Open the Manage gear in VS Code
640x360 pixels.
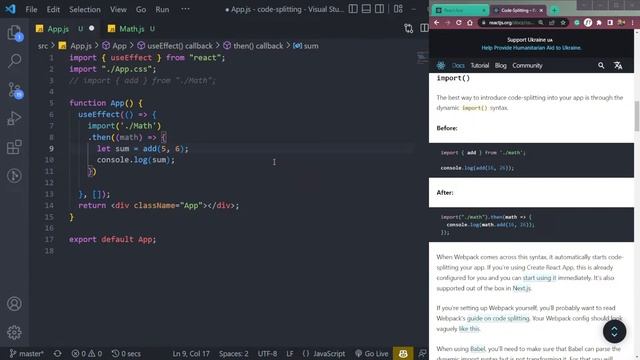coord(14,332)
